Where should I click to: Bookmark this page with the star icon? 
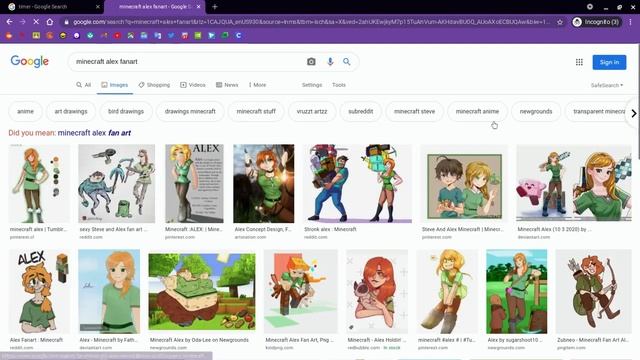click(560, 22)
